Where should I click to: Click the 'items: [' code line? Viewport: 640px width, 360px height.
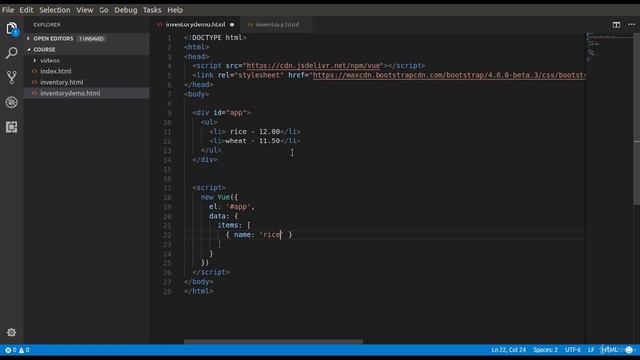coord(234,225)
